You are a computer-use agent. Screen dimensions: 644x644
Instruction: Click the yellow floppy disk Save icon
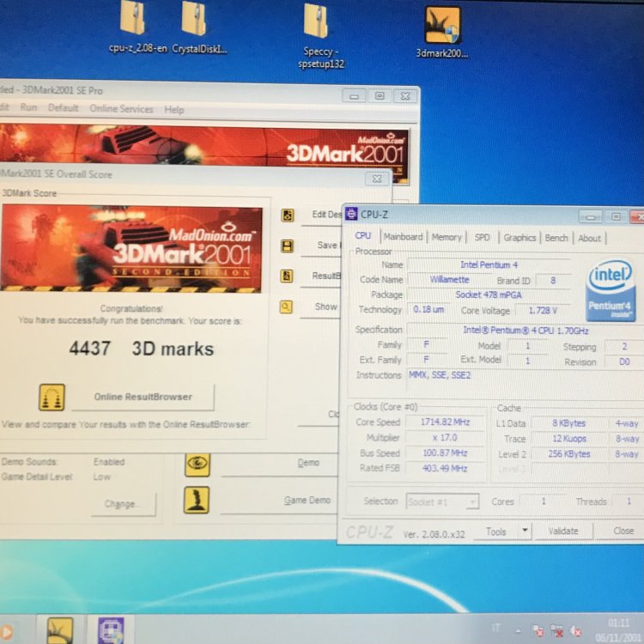pos(287,246)
